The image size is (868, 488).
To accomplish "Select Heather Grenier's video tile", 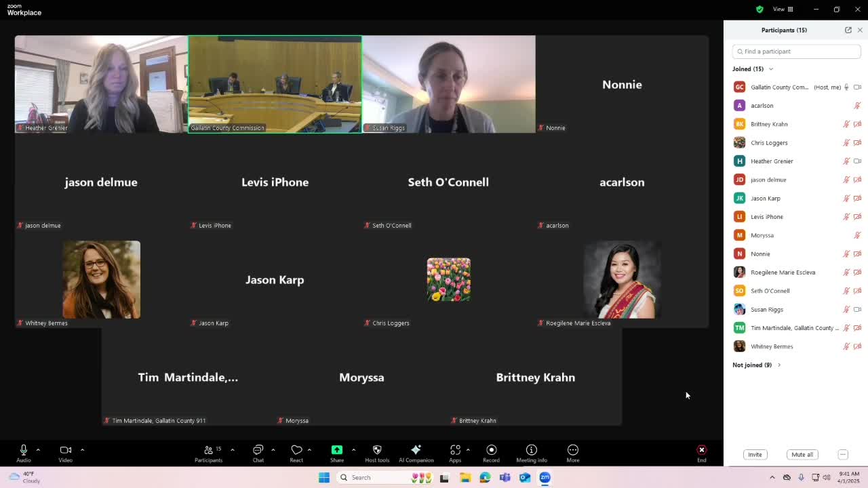I will pos(101,84).
